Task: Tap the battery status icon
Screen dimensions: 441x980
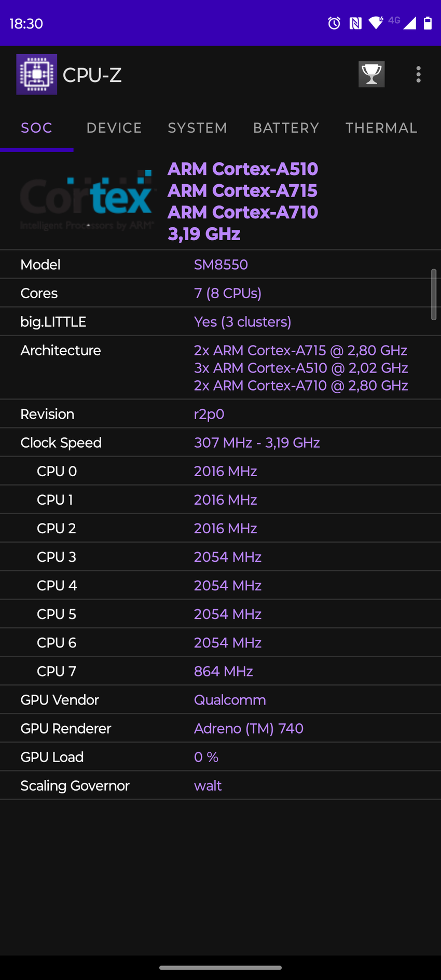Action: pyautogui.click(x=428, y=23)
